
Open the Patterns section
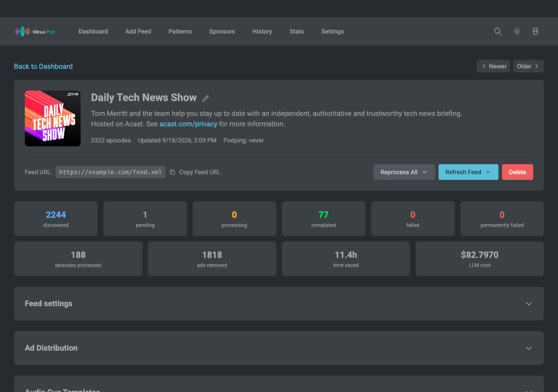(x=180, y=31)
